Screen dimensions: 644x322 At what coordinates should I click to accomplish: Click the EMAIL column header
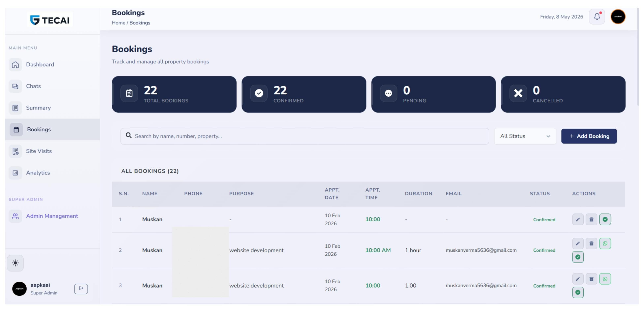point(453,194)
